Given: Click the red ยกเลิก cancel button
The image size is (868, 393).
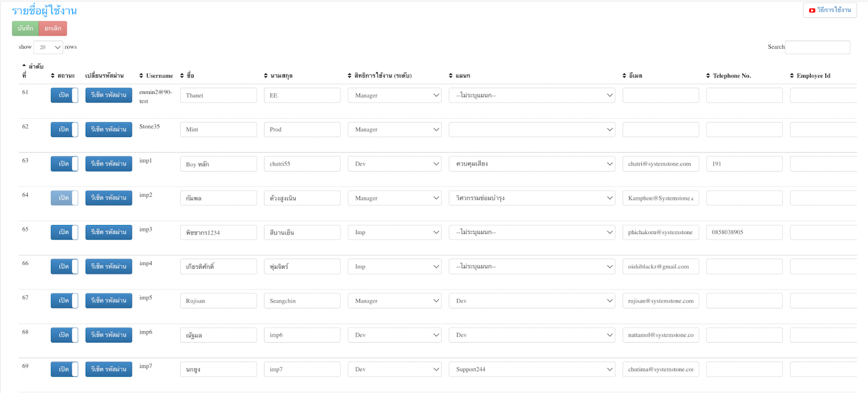Looking at the screenshot, I should [53, 28].
